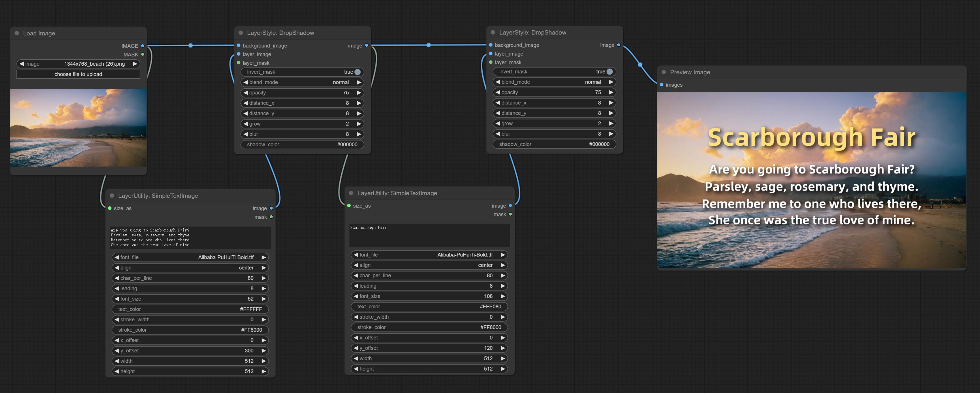This screenshot has width=980, height=393.
Task: Click the MASK output socket on Load Image
Action: (143, 55)
